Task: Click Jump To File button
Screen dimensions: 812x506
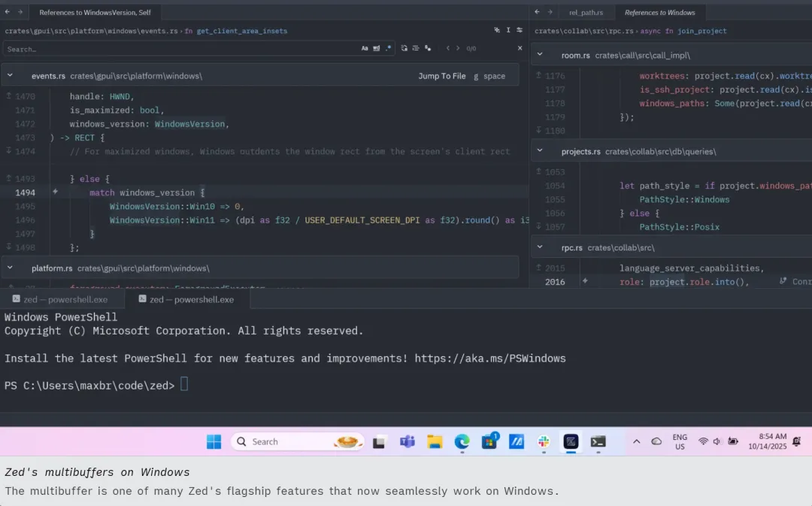Action: pos(442,76)
